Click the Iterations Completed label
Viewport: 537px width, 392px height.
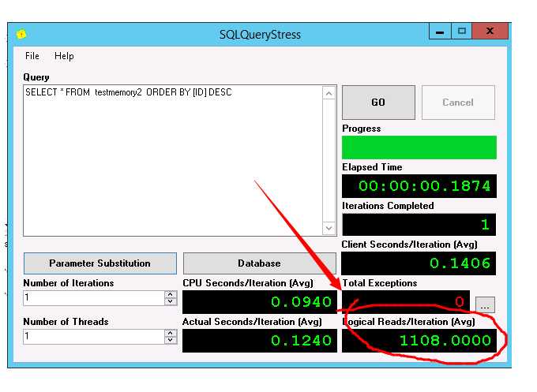(388, 206)
